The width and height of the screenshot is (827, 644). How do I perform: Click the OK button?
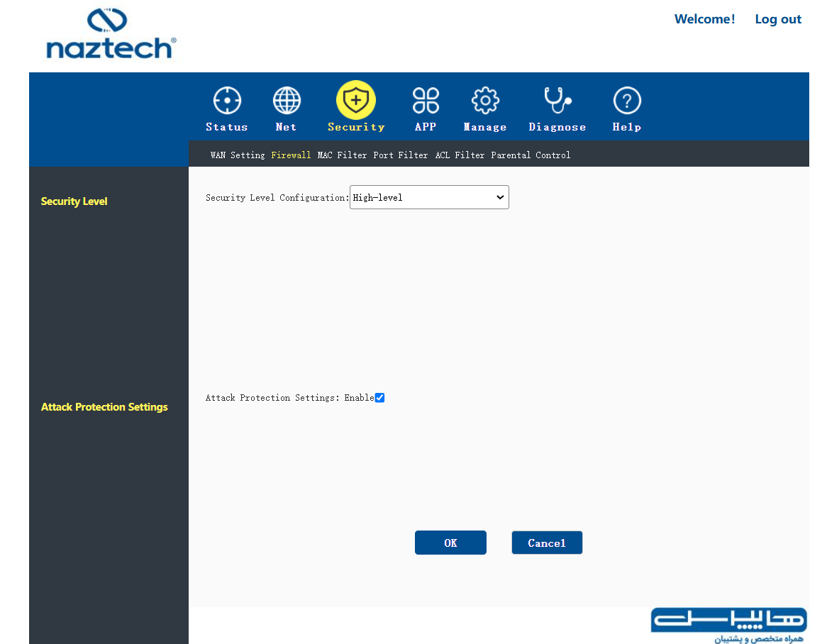[x=450, y=543]
